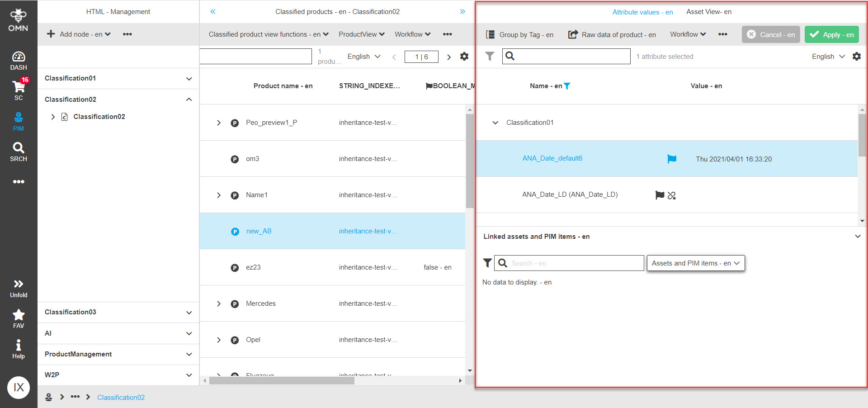
Task: Click the unlink icon next to ANA_Date_LD
Action: point(672,195)
